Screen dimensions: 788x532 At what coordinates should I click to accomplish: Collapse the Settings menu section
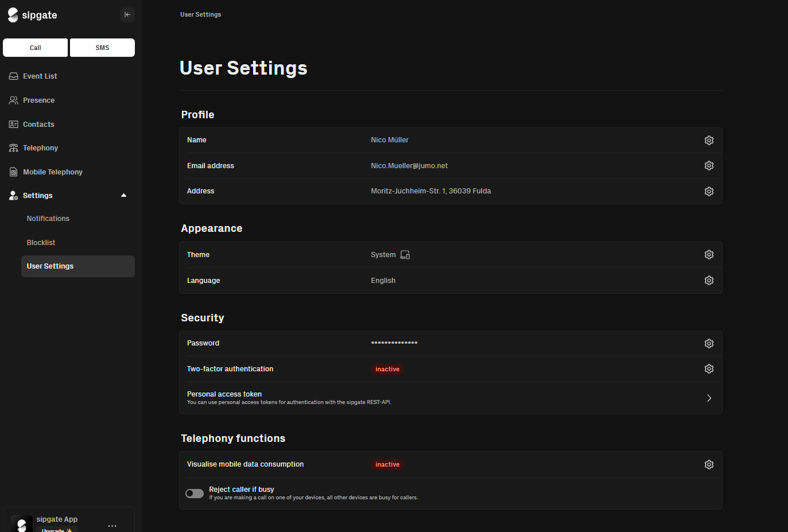click(x=123, y=196)
